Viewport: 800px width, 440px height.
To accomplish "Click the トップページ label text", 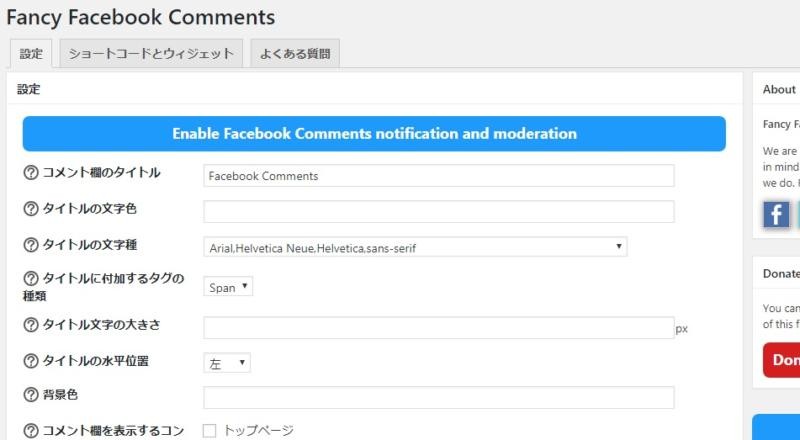I will [259, 431].
